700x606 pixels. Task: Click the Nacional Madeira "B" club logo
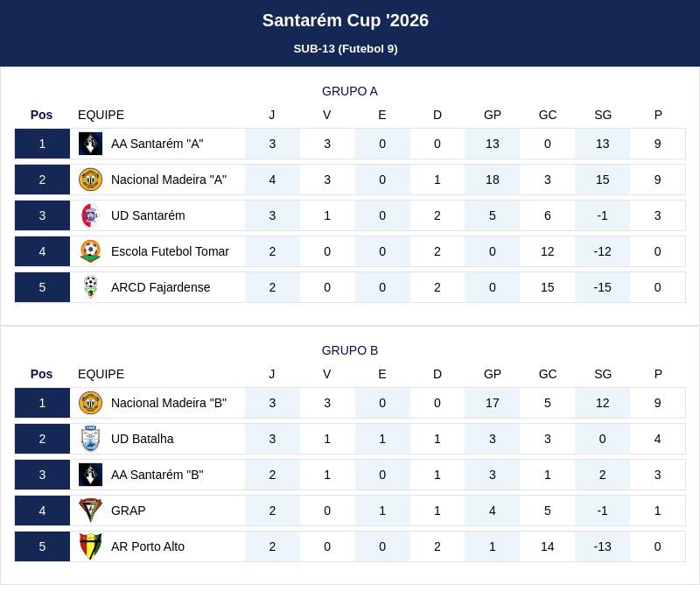point(90,403)
